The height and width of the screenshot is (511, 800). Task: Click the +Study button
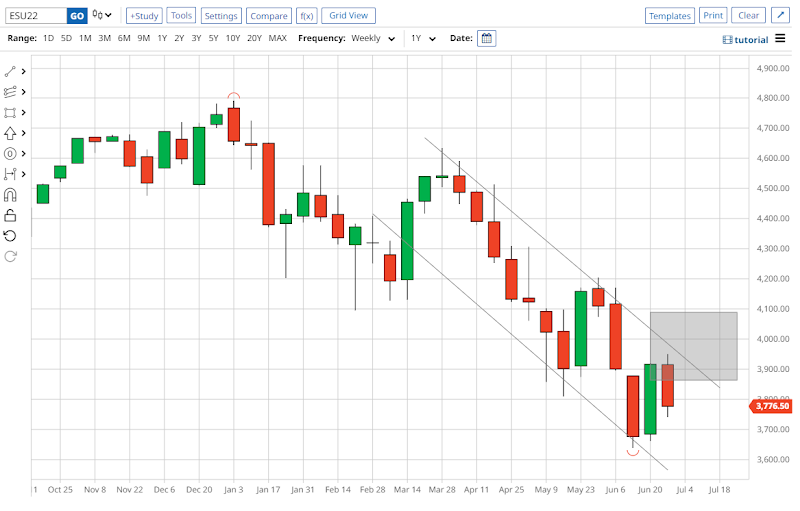pos(144,16)
